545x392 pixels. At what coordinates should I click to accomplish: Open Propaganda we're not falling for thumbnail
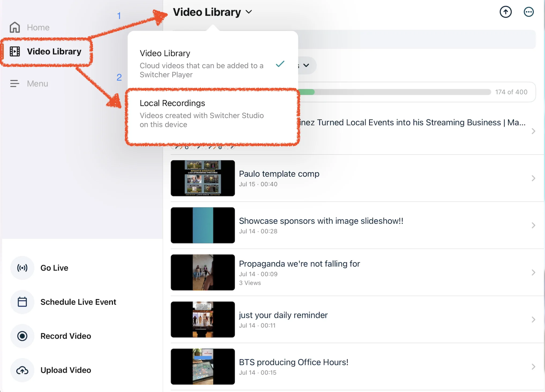click(x=203, y=273)
